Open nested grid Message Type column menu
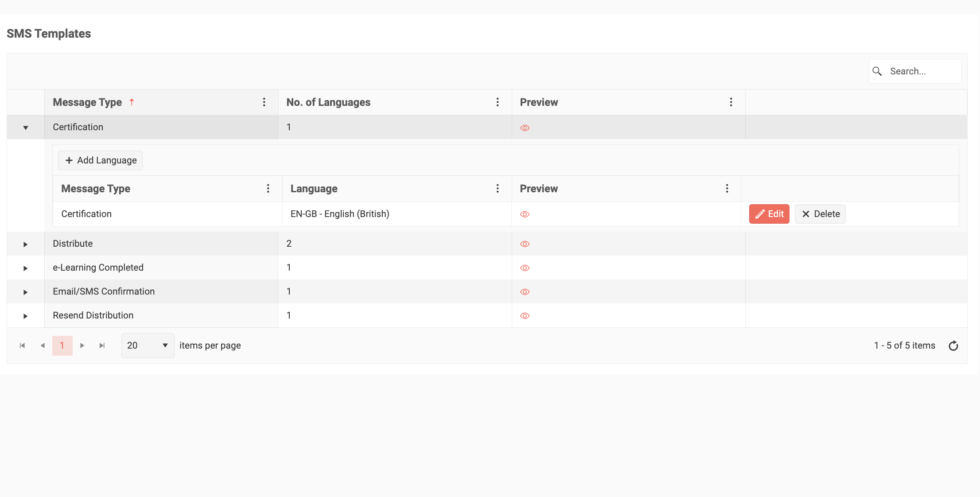This screenshot has width=980, height=497. click(268, 189)
